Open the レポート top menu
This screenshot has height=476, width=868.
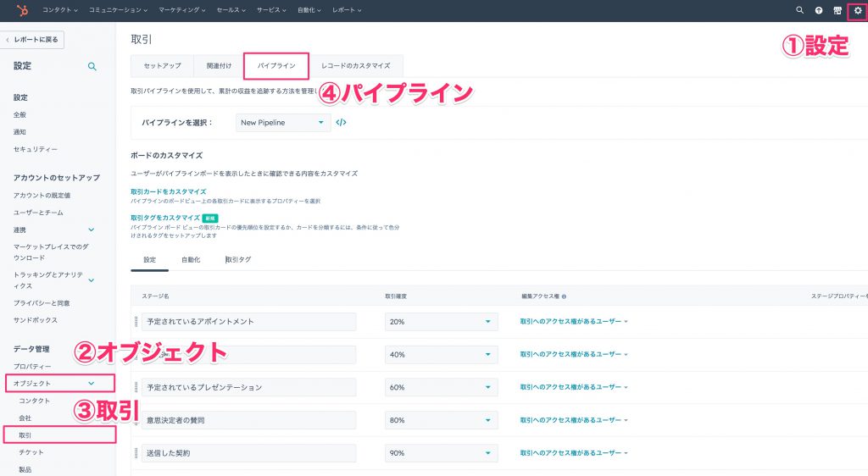(347, 10)
